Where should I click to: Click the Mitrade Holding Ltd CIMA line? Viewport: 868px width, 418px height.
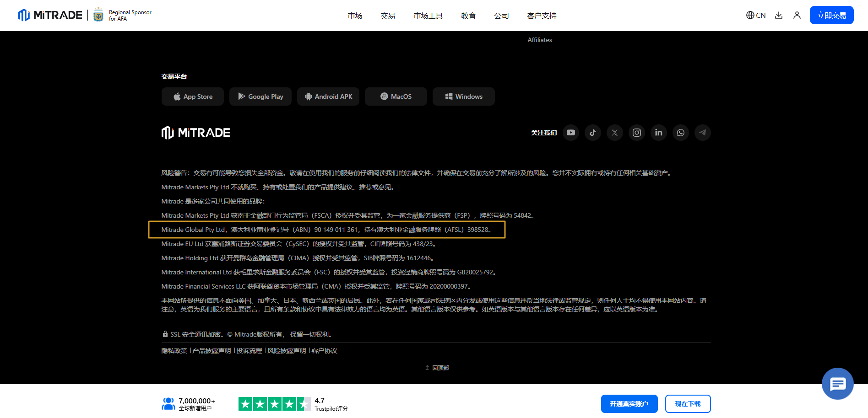click(298, 258)
